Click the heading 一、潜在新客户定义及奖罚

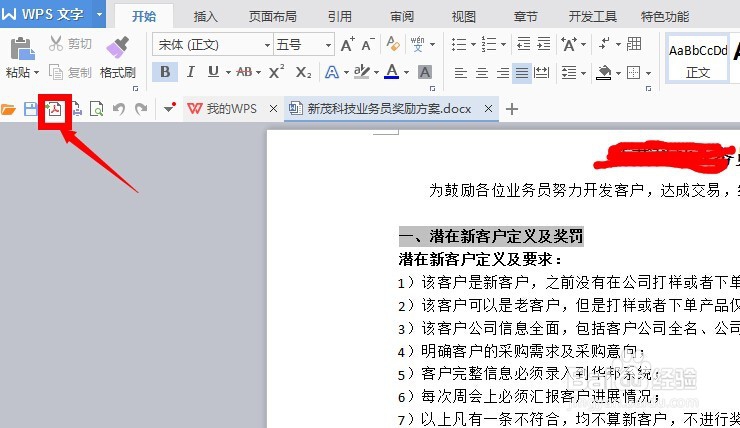491,236
